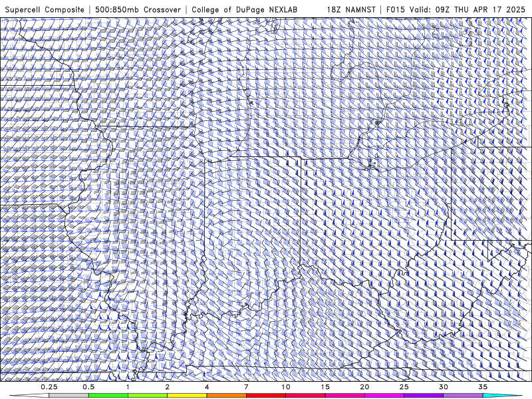Click the "F015" forecast hour text
The height and width of the screenshot is (399, 532).
395,9
